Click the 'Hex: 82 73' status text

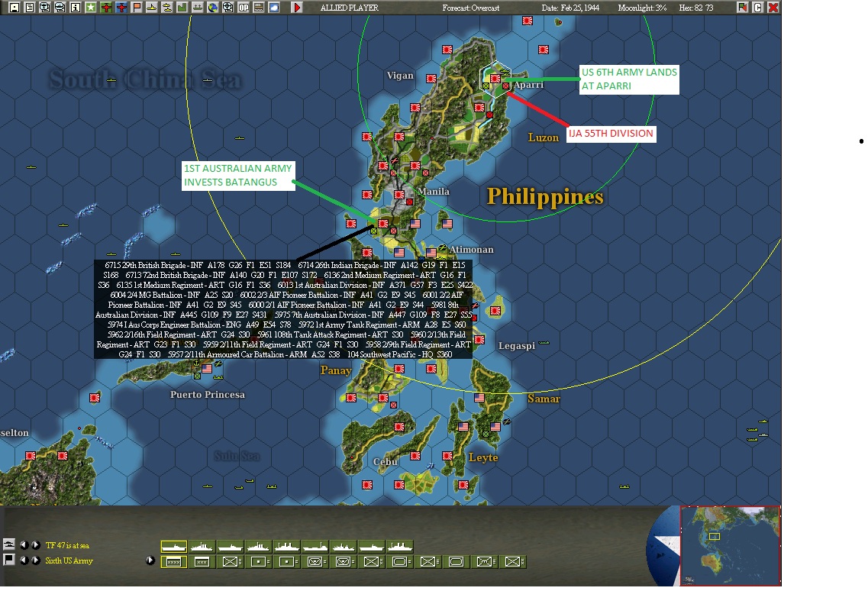[x=695, y=8]
